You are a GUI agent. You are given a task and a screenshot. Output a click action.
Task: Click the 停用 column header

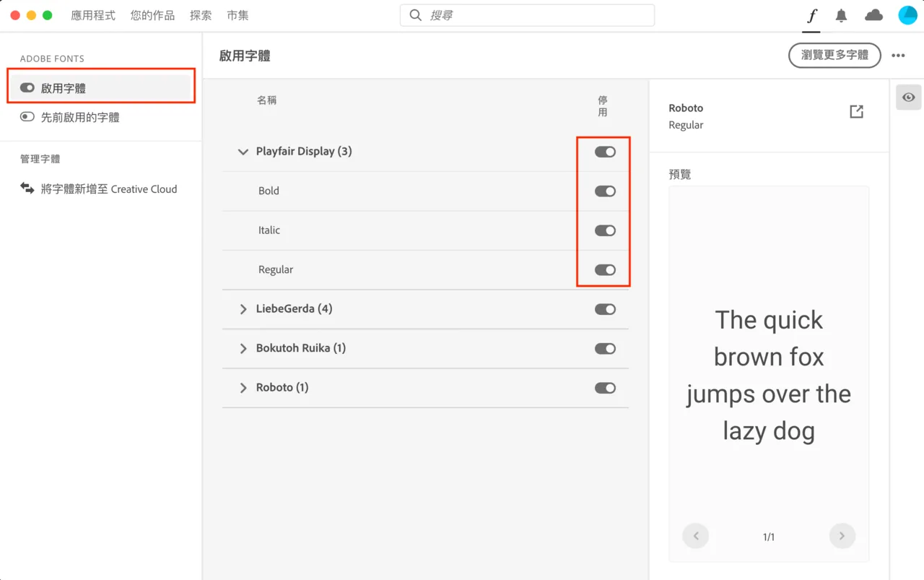[603, 106]
